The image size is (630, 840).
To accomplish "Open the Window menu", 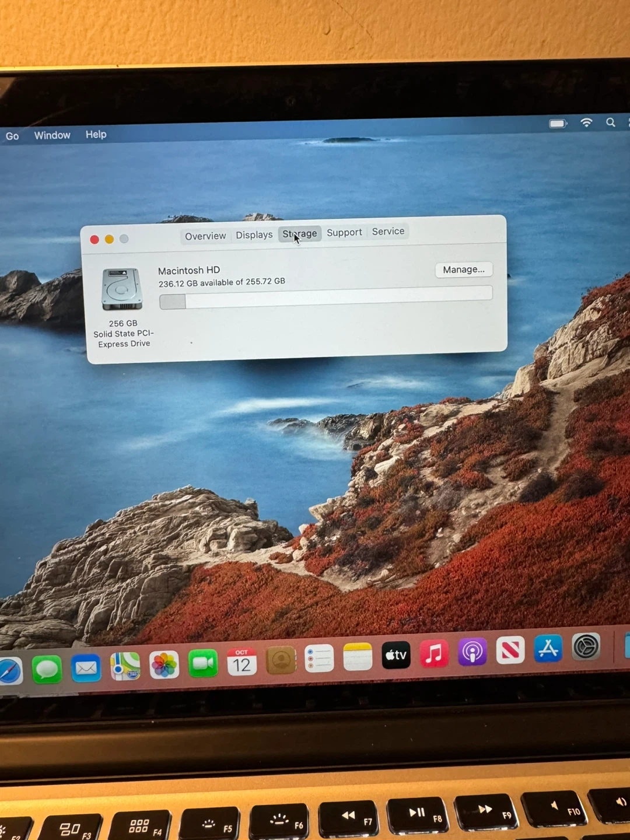I will tap(52, 135).
